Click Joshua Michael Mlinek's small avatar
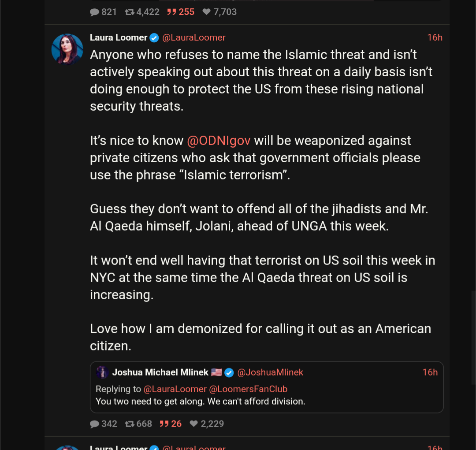 point(103,372)
